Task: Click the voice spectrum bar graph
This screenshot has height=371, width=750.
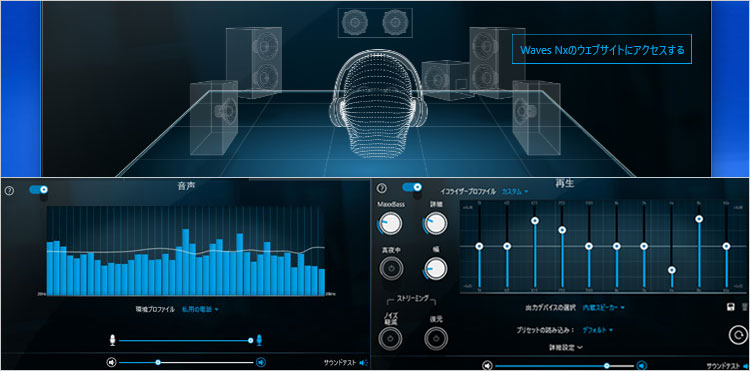Action: [186, 251]
